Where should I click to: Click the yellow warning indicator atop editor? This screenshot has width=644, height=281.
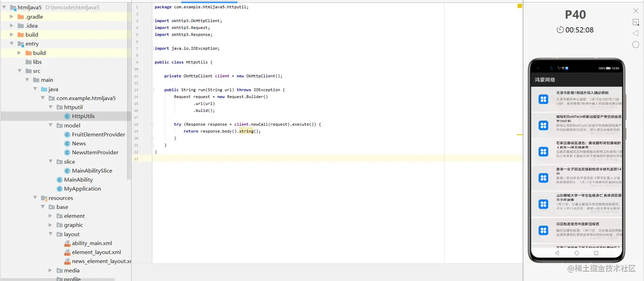click(520, 6)
